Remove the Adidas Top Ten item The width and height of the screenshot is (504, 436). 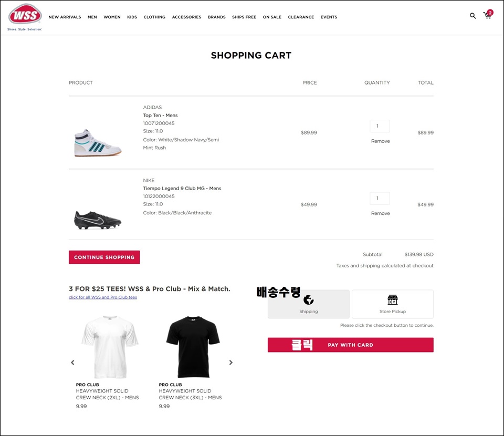(380, 141)
